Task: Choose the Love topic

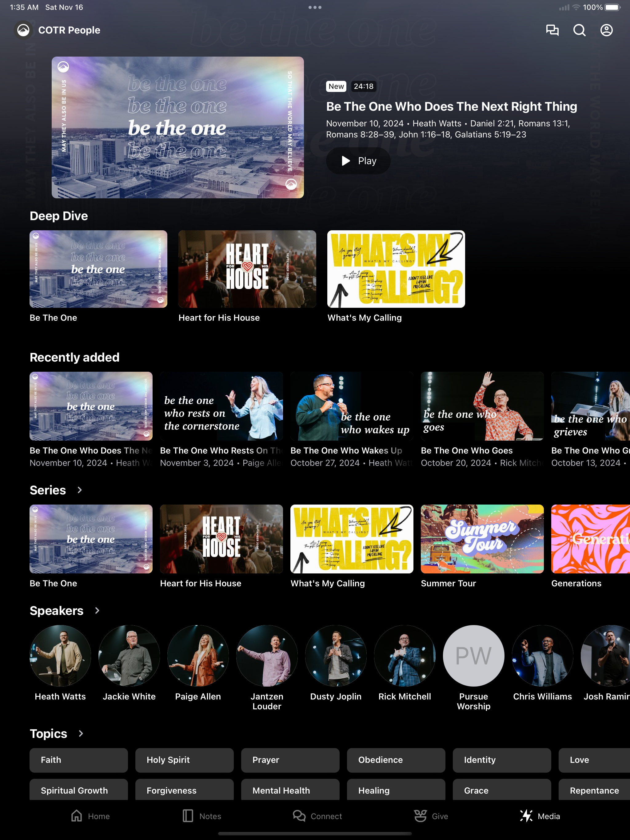Action: click(594, 760)
